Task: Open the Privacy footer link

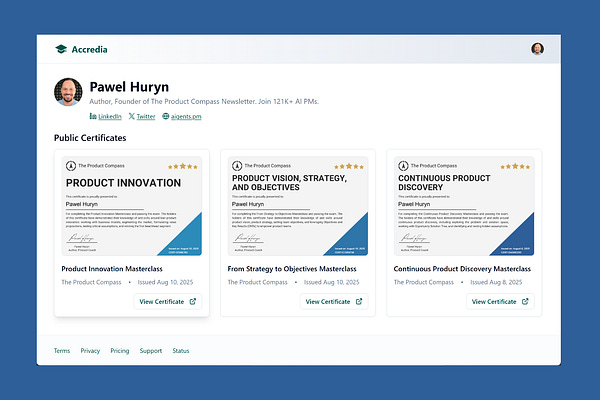Action: pos(90,351)
